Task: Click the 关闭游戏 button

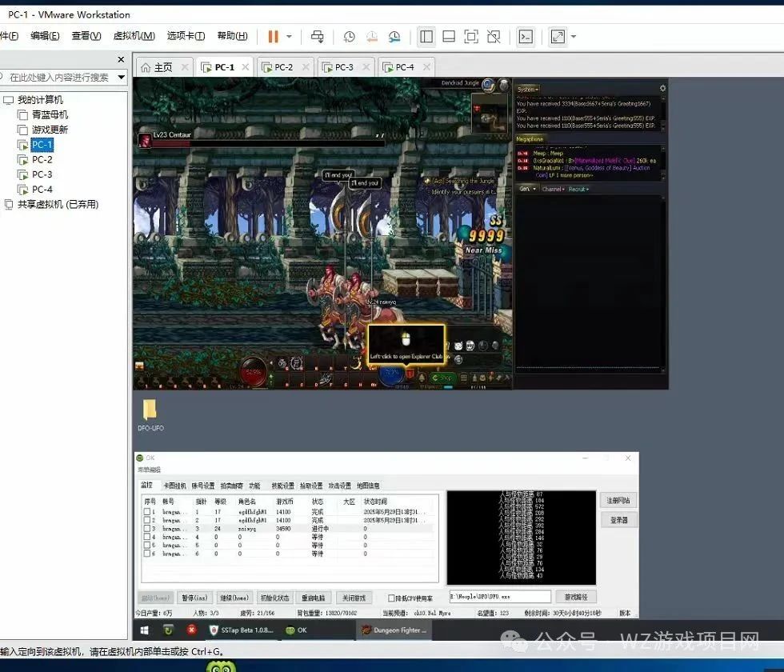Action: click(354, 598)
